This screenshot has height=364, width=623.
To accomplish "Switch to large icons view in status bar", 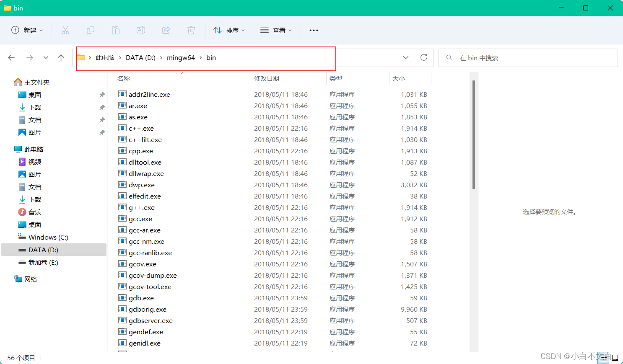I will coord(615,358).
